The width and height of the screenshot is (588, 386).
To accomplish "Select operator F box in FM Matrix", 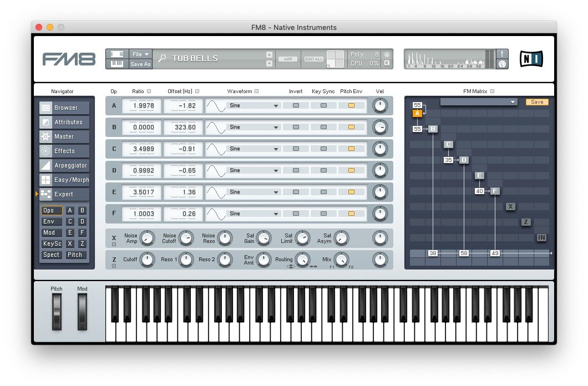I will [495, 191].
